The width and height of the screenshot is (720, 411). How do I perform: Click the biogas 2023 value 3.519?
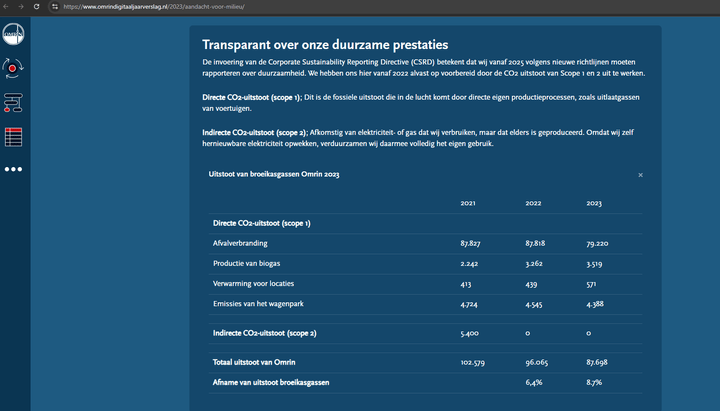click(x=594, y=264)
